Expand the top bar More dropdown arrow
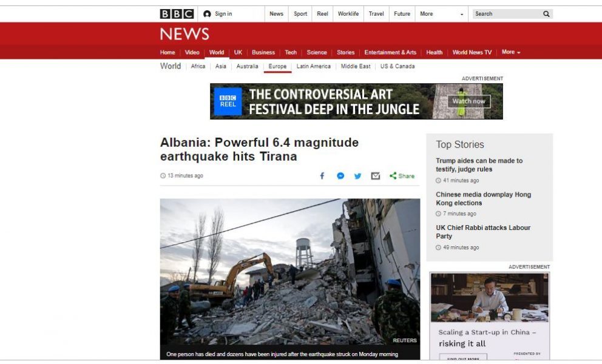The width and height of the screenshot is (602, 364). click(461, 14)
